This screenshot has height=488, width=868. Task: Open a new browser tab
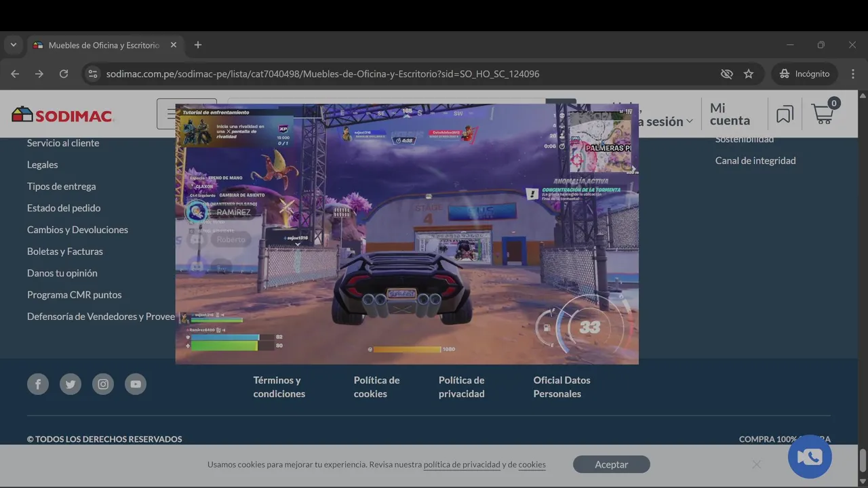coord(198,45)
